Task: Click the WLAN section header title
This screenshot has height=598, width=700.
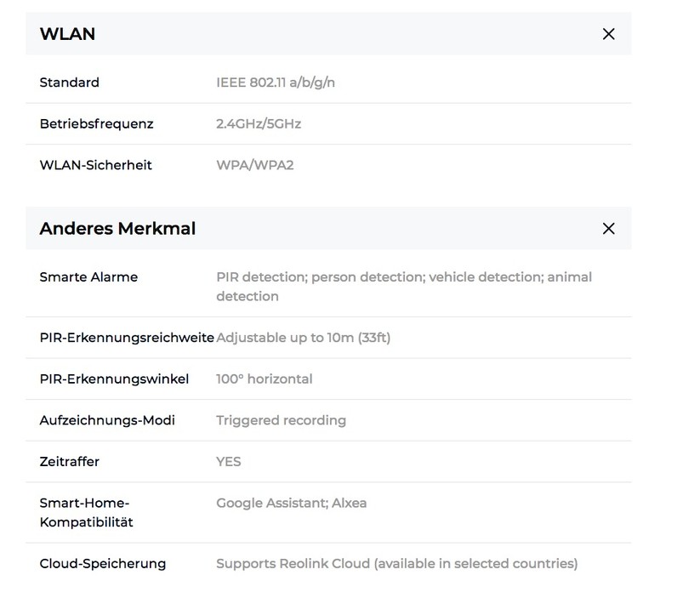Action: point(67,34)
